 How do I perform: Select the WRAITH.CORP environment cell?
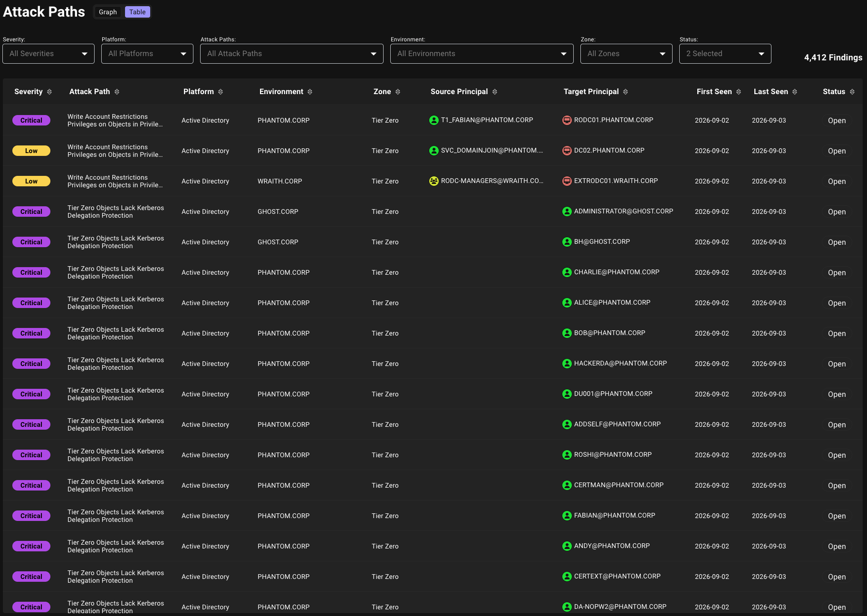tap(280, 181)
